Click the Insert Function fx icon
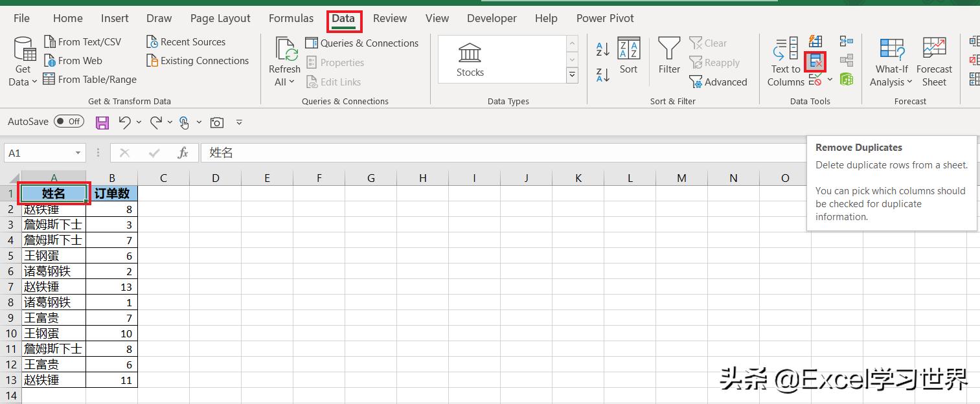This screenshot has width=980, height=404. [183, 153]
